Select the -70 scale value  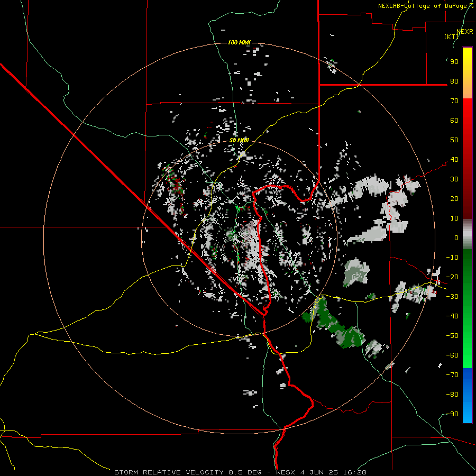tap(452, 375)
